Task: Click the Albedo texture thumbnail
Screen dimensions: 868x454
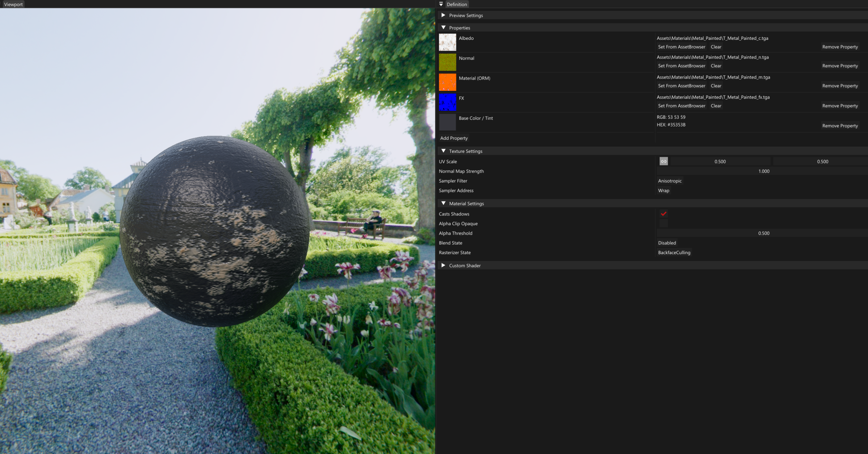Action: (447, 42)
